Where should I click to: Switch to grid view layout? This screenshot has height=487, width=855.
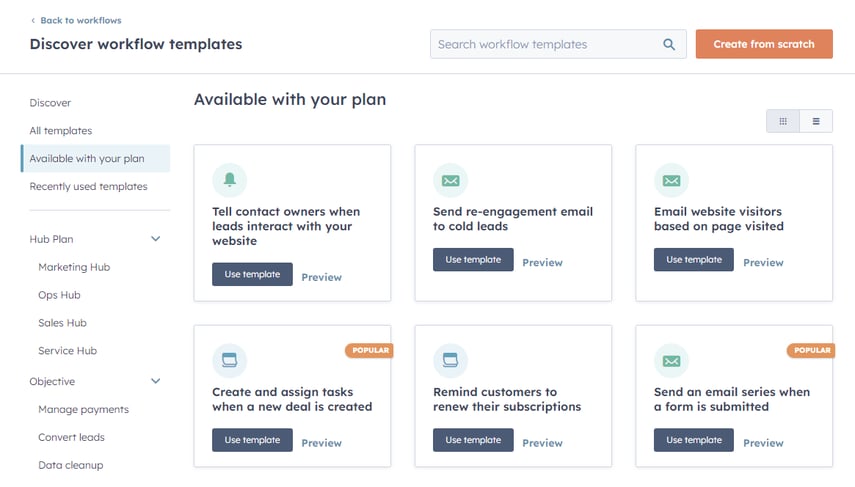[783, 121]
